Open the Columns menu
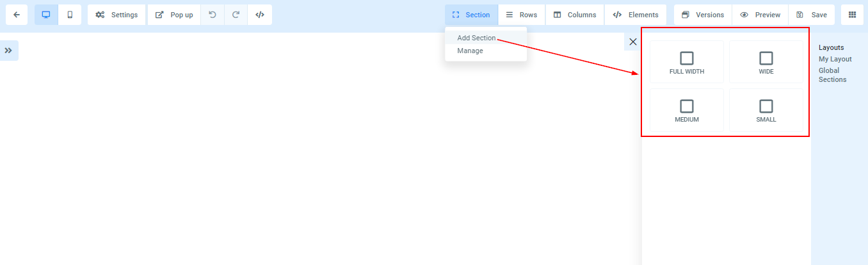Viewport: 868px width, 265px height. coord(574,15)
